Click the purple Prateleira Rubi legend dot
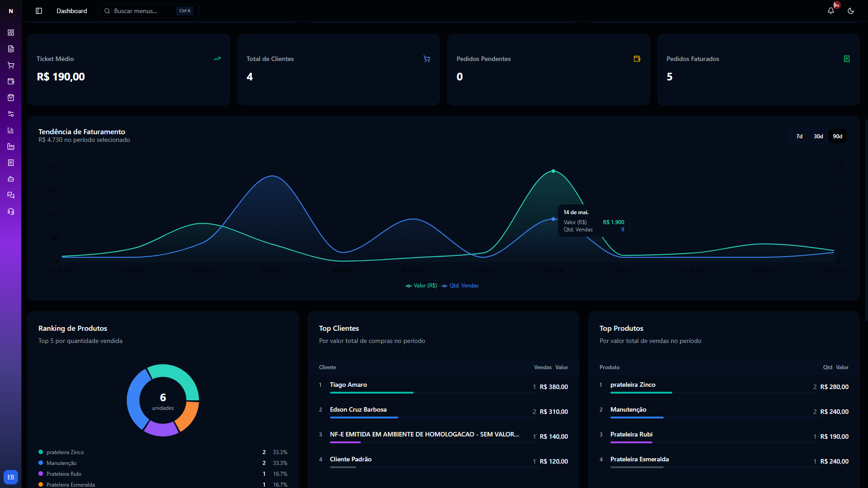The image size is (868, 488). pos(41,474)
